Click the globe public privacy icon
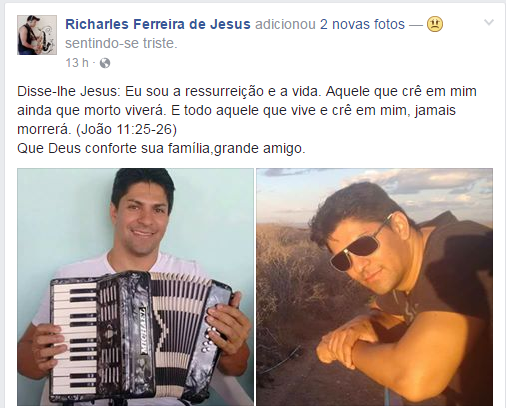The width and height of the screenshot is (506, 408). point(105,63)
